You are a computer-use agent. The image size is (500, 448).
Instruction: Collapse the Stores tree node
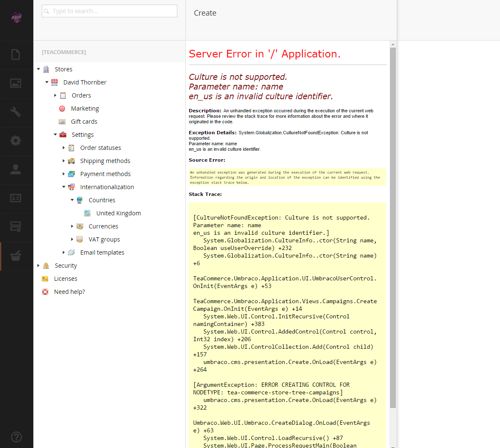pyautogui.click(x=38, y=69)
